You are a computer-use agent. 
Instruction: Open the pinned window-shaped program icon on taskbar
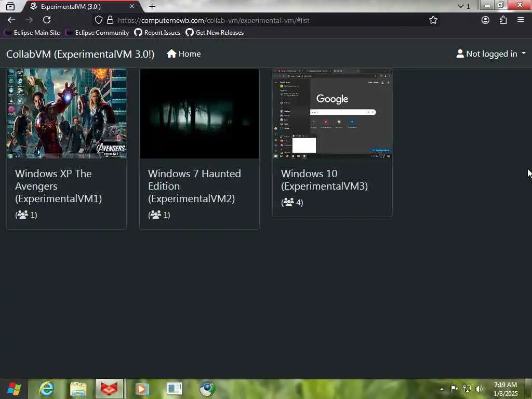(x=175, y=389)
